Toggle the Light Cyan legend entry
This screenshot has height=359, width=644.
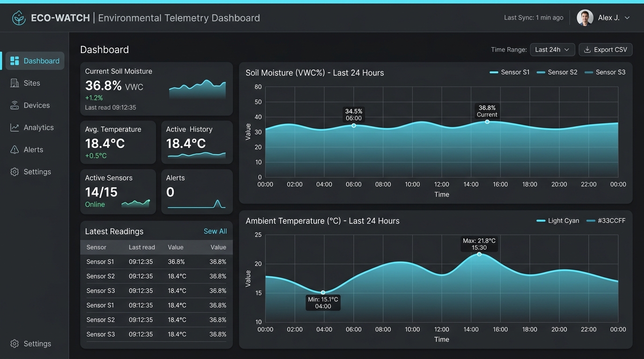pos(558,221)
